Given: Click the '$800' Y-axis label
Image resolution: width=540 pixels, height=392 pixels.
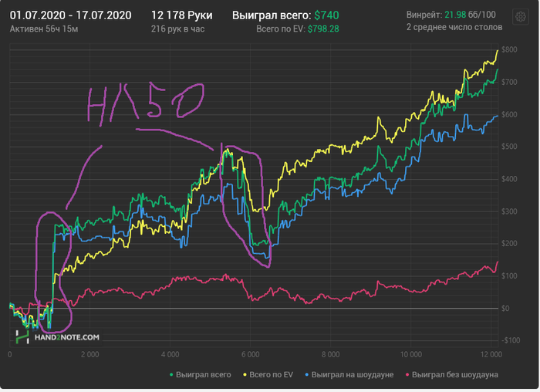Looking at the screenshot, I should click(509, 49).
